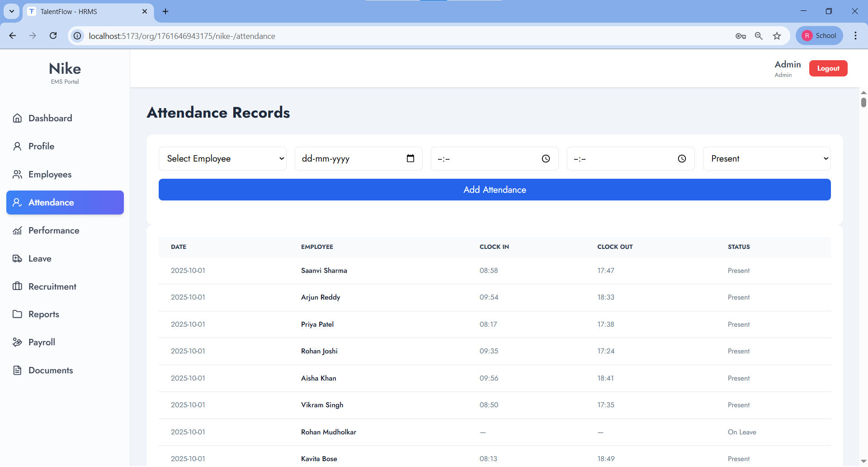Screen dimensions: 868x467
Task: Click the clock-out time input field
Action: tap(631, 158)
